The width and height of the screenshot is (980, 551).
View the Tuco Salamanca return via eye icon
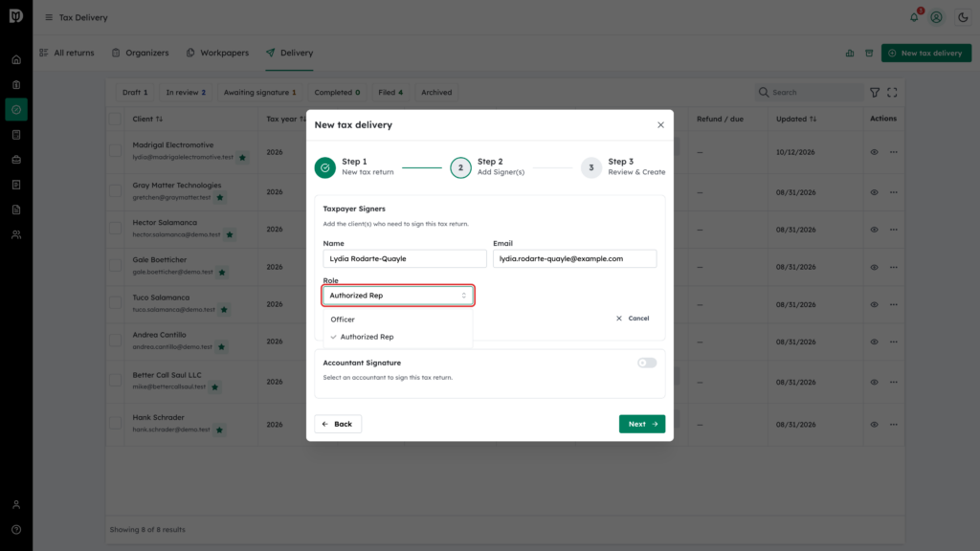point(874,304)
